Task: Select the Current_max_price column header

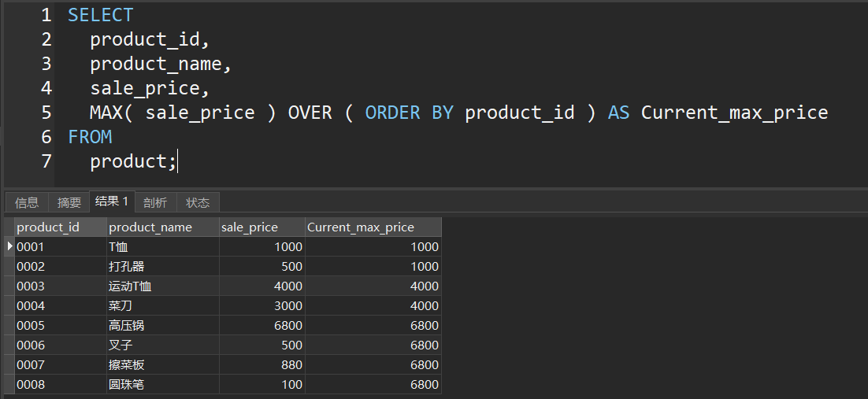Action: [361, 227]
